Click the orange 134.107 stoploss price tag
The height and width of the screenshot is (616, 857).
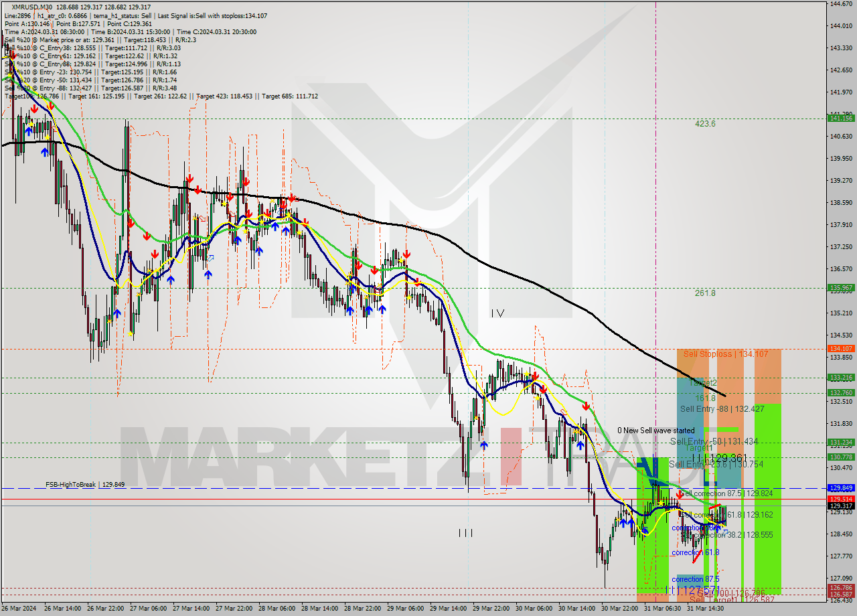coord(841,349)
